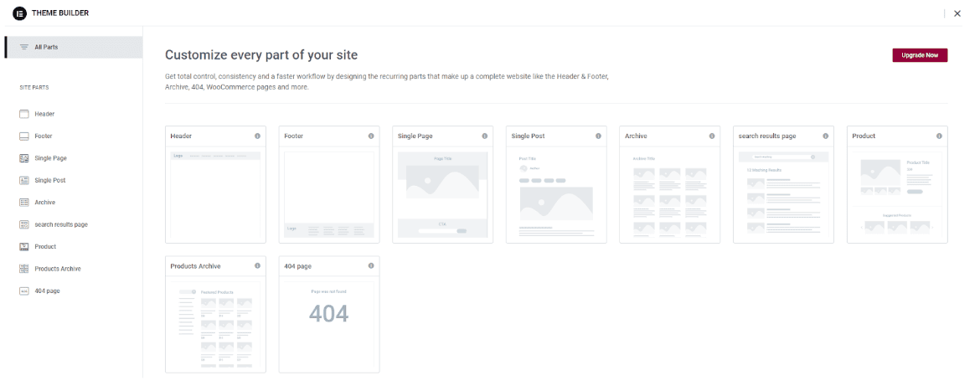Viewport: 980px width, 391px height.
Task: Show info for search results page card
Action: click(826, 136)
